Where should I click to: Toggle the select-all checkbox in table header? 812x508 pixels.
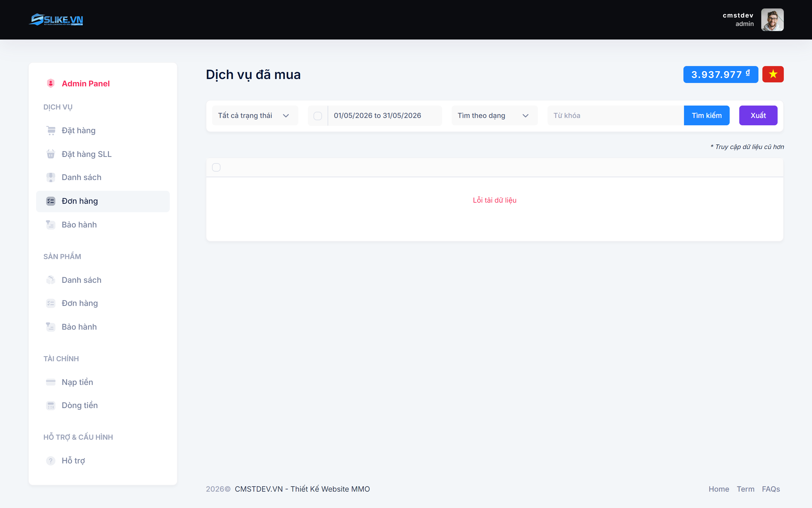pyautogui.click(x=216, y=167)
